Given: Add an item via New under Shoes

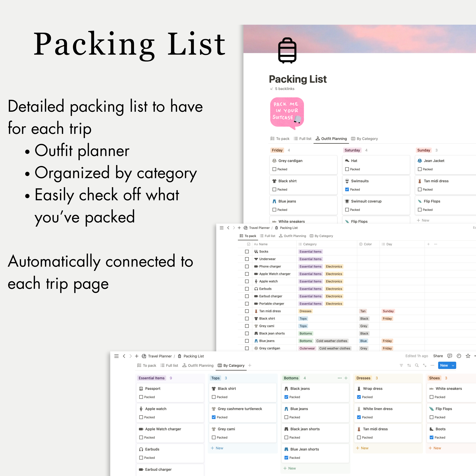Looking at the screenshot, I should tap(435, 448).
